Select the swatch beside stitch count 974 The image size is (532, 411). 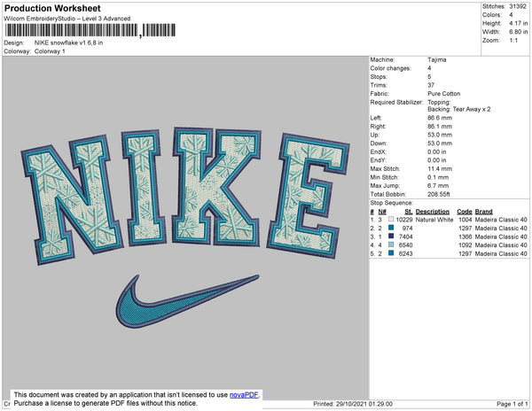click(391, 228)
